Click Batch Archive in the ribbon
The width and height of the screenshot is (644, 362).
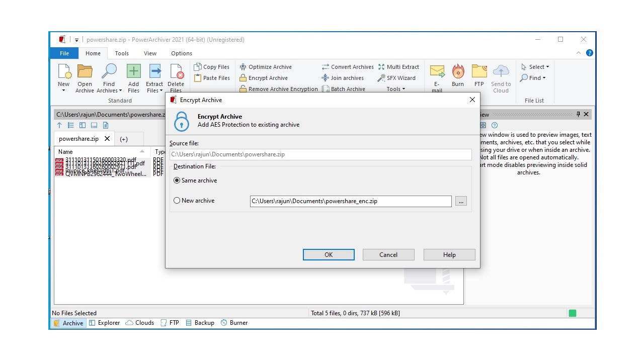(x=344, y=89)
